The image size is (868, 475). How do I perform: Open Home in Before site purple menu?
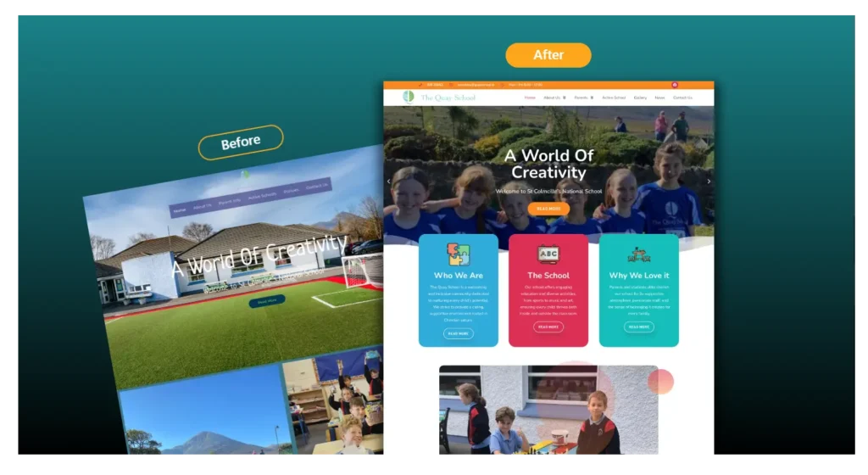[180, 210]
